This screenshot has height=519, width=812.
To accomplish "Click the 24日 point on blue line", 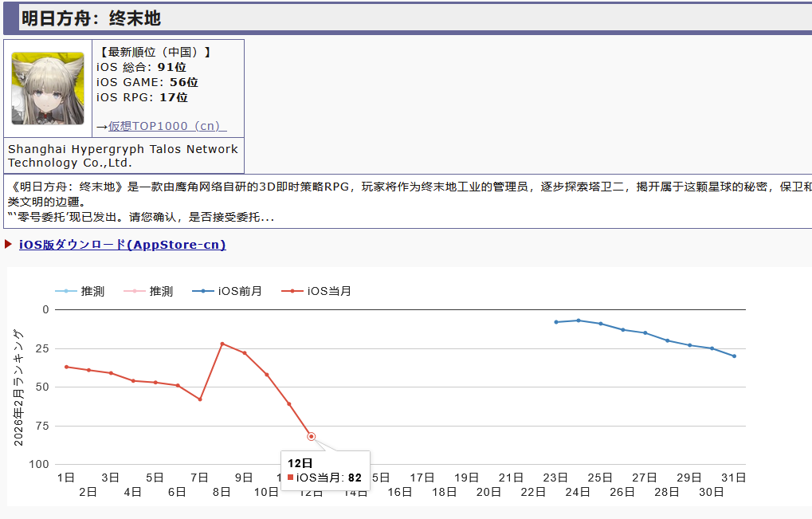I will coord(579,320).
